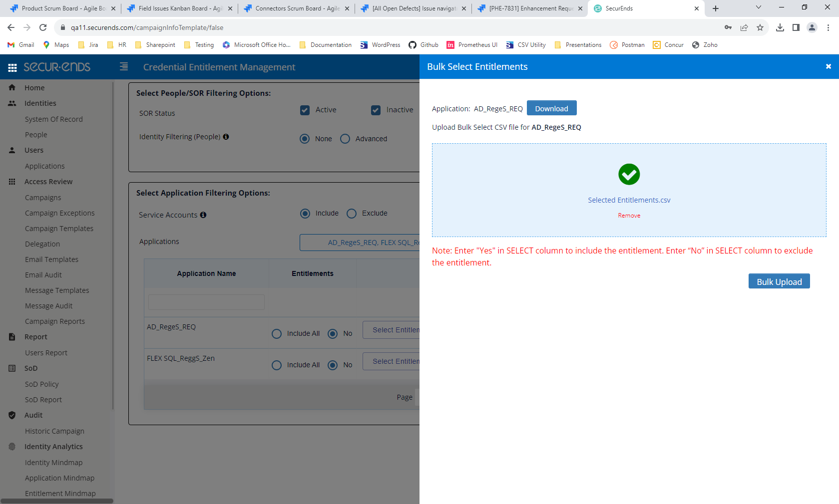The image size is (839, 504).
Task: Open the Home section in sidebar
Action: pos(12,87)
